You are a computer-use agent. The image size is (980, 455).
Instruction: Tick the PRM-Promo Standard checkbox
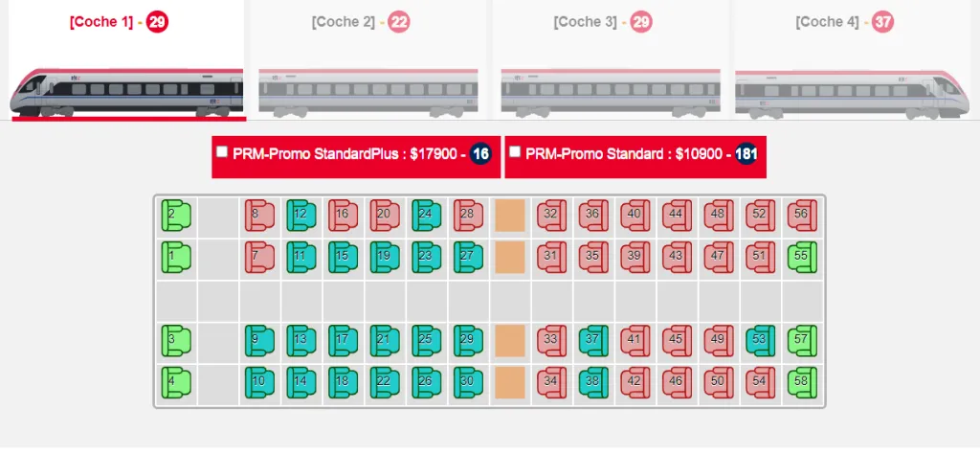coord(515,151)
